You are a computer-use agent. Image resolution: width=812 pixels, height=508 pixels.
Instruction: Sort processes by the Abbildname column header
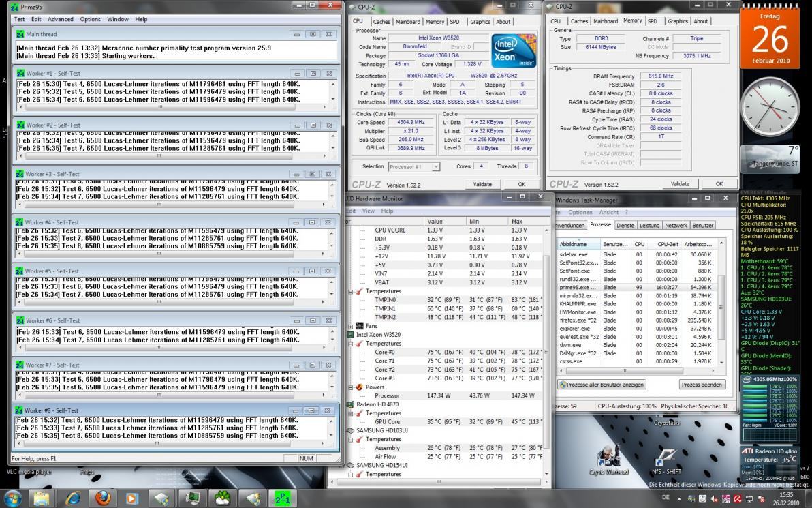[578, 244]
